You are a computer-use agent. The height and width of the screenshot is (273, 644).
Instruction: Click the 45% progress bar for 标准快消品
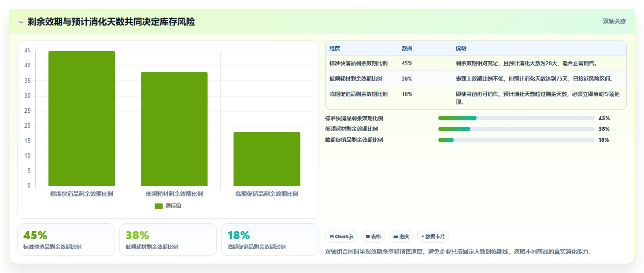[x=517, y=118]
